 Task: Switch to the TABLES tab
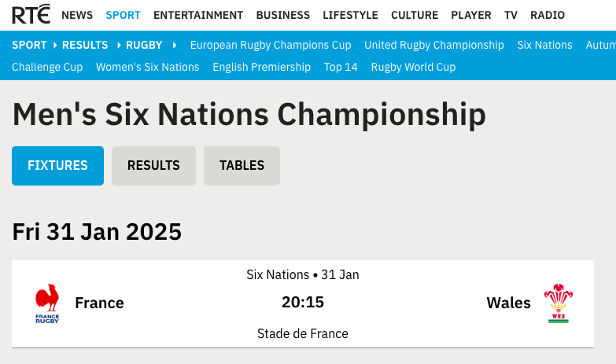pos(242,166)
